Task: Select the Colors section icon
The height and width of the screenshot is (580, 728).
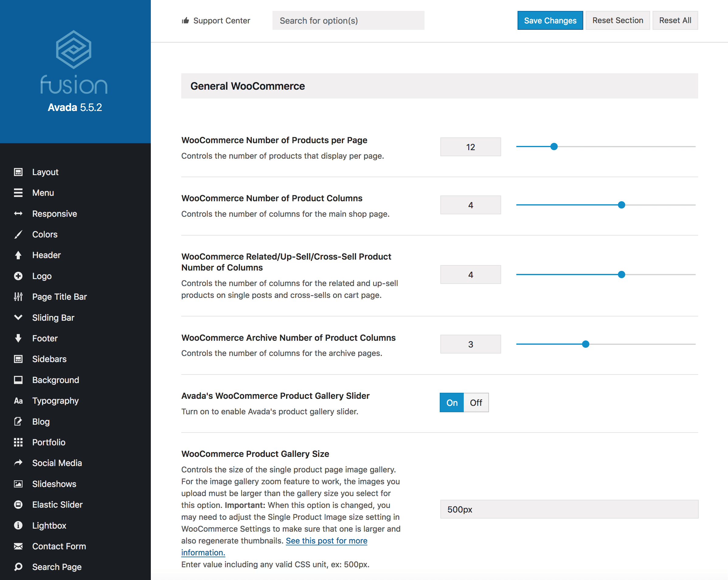Action: coord(18,234)
